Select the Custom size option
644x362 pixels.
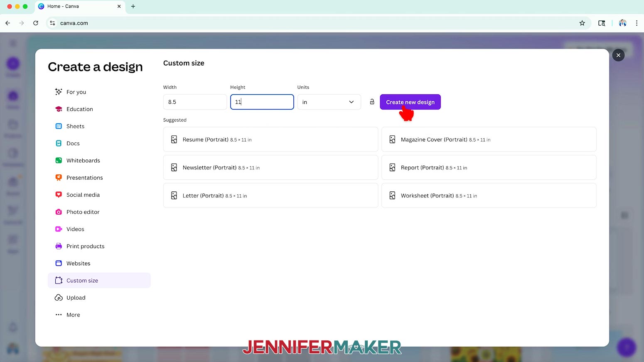coord(99,281)
